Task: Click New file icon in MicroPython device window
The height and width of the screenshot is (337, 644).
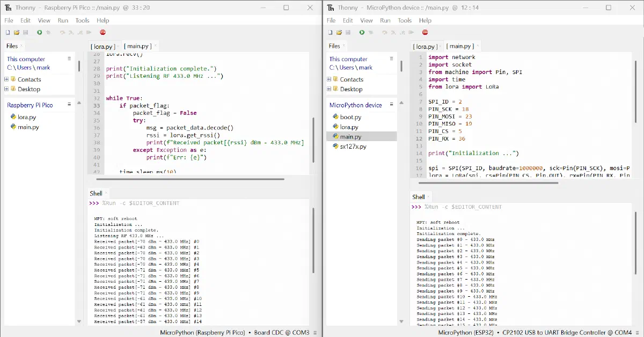Action: (331, 33)
